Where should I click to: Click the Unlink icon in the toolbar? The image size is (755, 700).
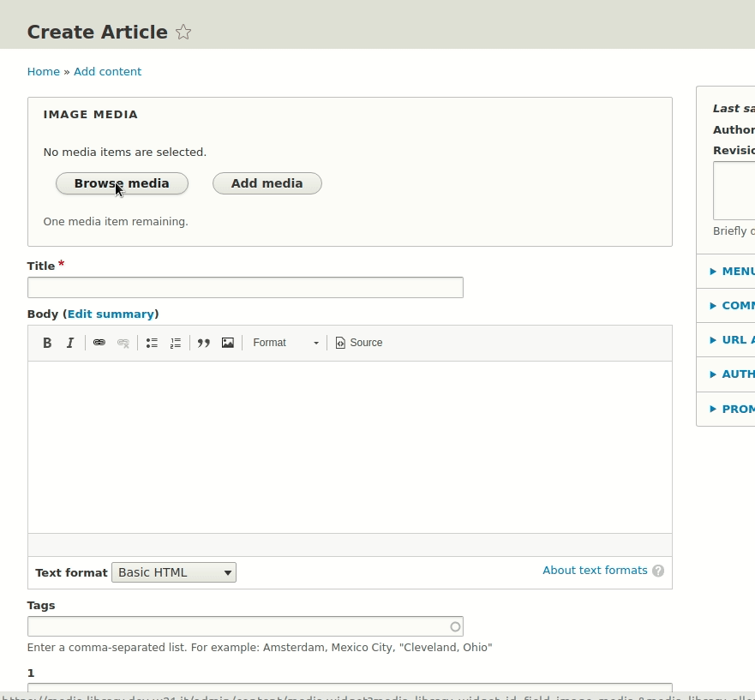coord(123,343)
